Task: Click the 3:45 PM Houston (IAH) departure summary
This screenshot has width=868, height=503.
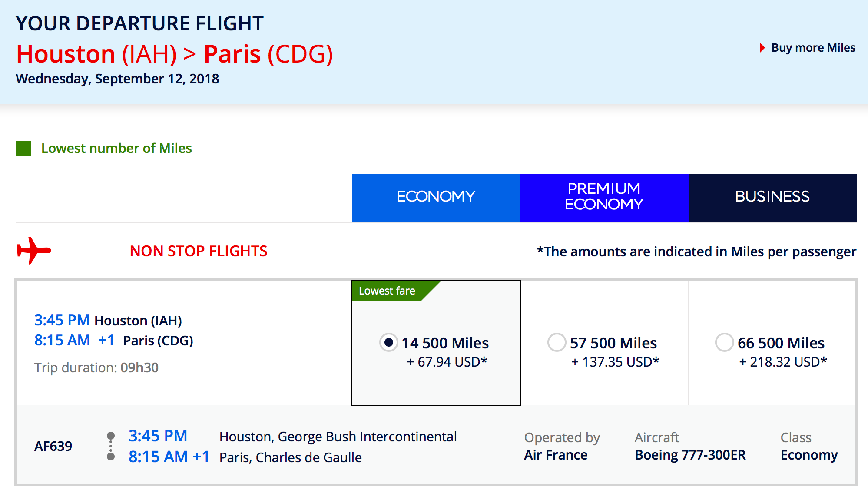Action: (x=108, y=321)
